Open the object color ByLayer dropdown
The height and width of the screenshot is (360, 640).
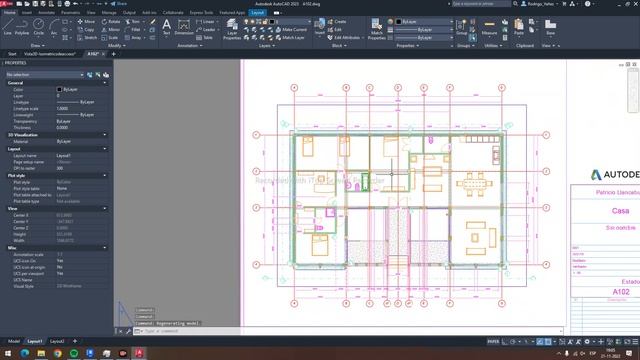(424, 22)
